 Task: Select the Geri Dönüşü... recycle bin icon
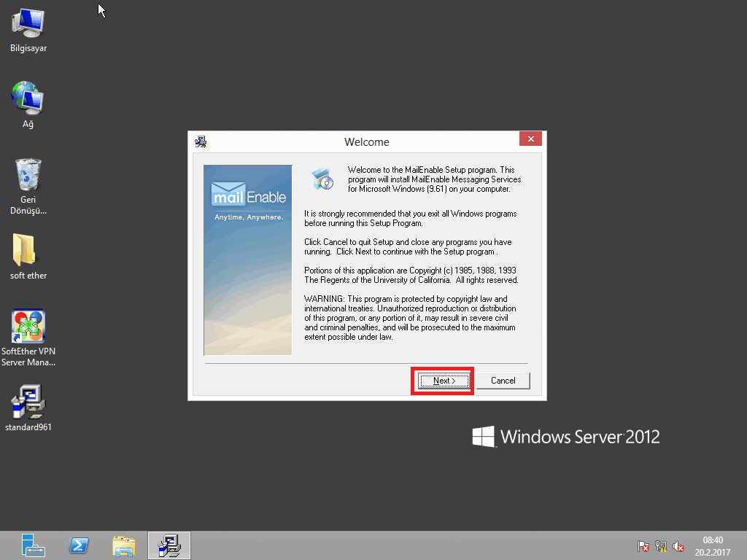pyautogui.click(x=28, y=187)
